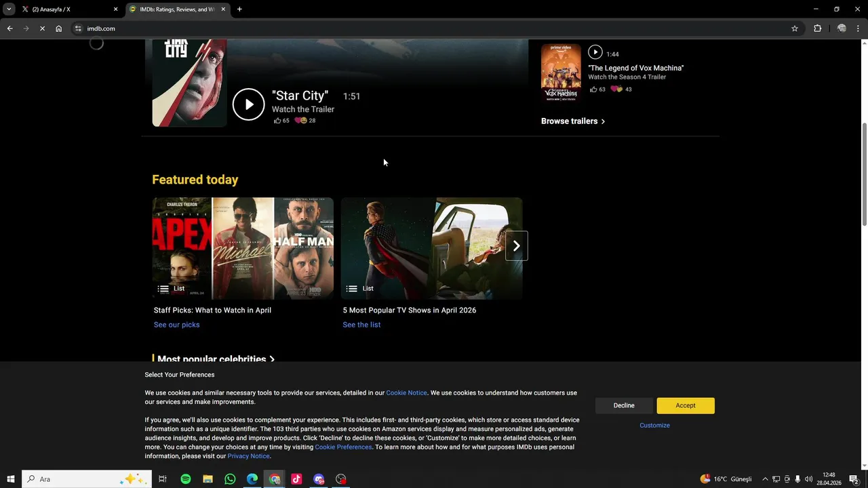The width and height of the screenshot is (868, 488).
Task: Close the Anasayfa / X tab
Action: 115,9
